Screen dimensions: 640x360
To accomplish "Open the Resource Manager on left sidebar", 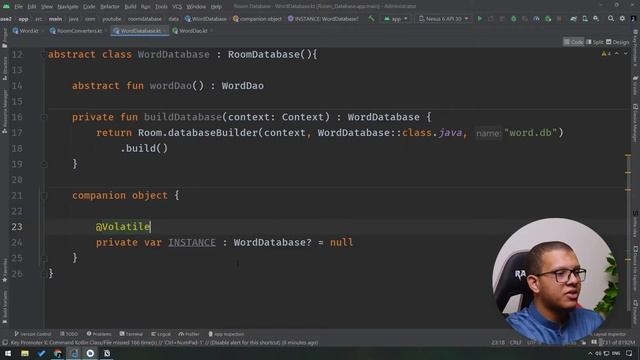I will tap(4, 111).
